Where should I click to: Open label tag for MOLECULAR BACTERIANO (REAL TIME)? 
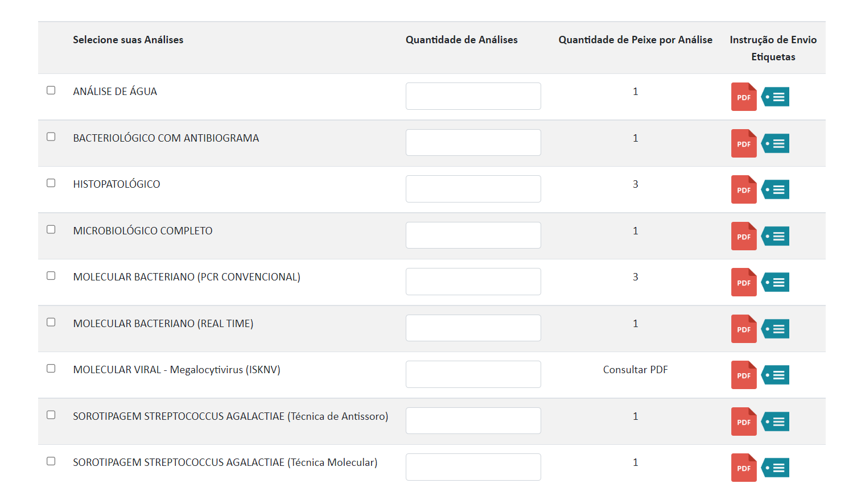coord(775,329)
